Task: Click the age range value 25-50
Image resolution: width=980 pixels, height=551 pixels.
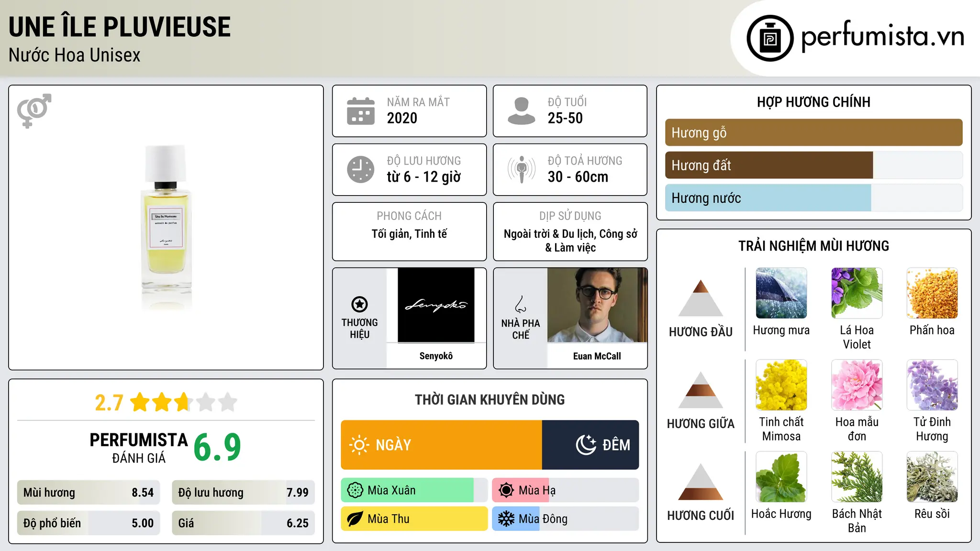Action: click(565, 118)
